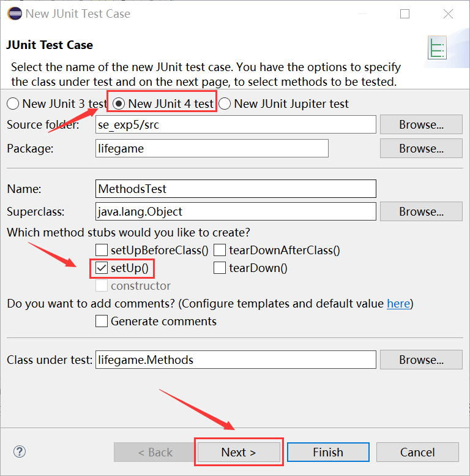Select the New JUnit 4 test option
Image resolution: width=470 pixels, height=476 pixels.
(119, 104)
